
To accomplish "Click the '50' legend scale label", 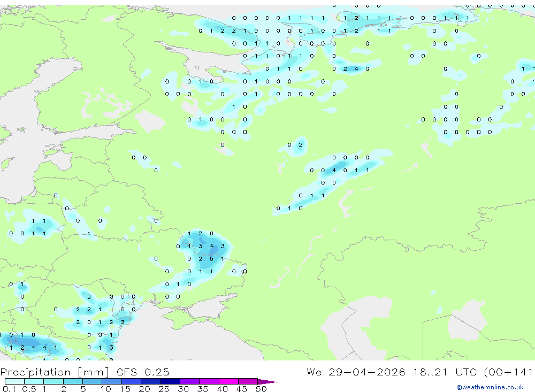I will [x=261, y=389].
